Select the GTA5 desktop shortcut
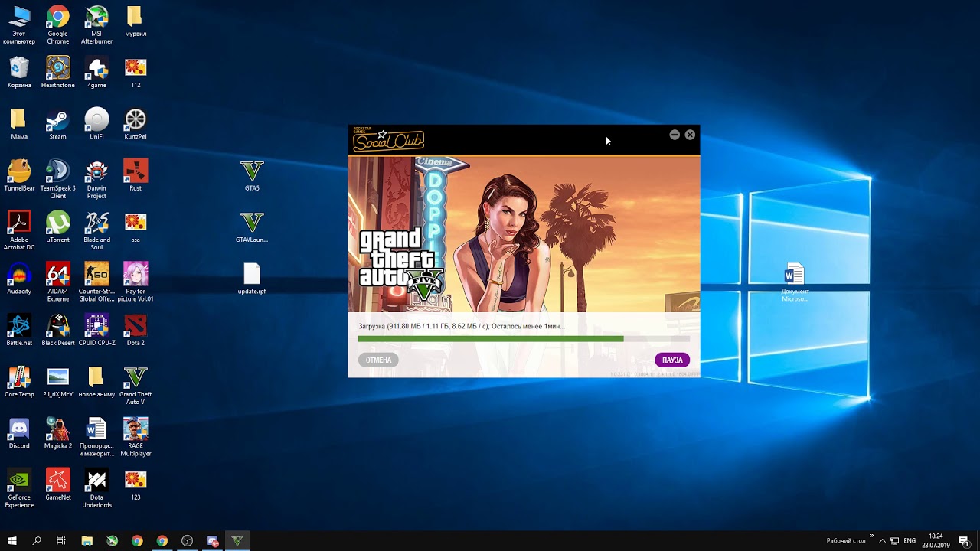Screen dimensions: 980x551 click(252, 176)
